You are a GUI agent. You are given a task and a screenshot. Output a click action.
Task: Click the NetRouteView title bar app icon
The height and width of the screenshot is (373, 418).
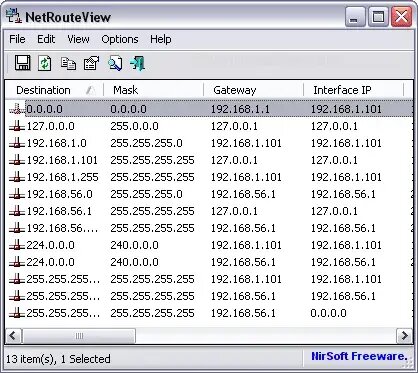(x=14, y=17)
